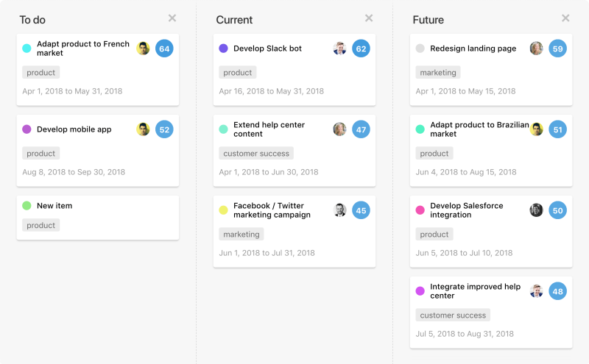Click score badge 64 on French market card
This screenshot has height=364, width=589.
click(164, 49)
